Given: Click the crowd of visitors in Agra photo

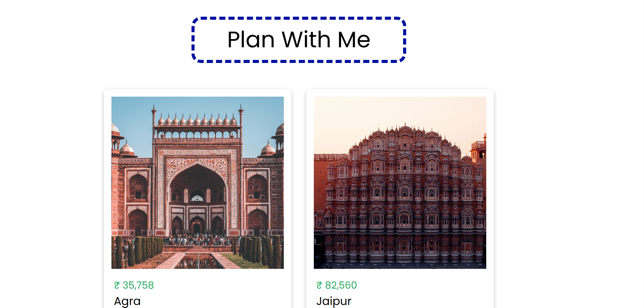Looking at the screenshot, I should point(197,239).
